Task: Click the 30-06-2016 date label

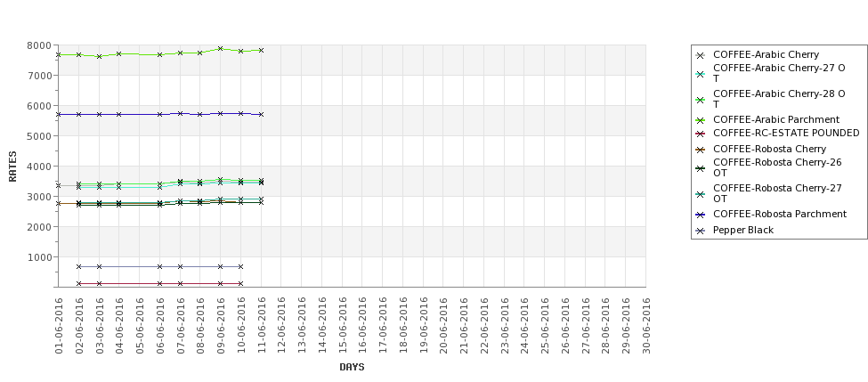Action: point(646,326)
